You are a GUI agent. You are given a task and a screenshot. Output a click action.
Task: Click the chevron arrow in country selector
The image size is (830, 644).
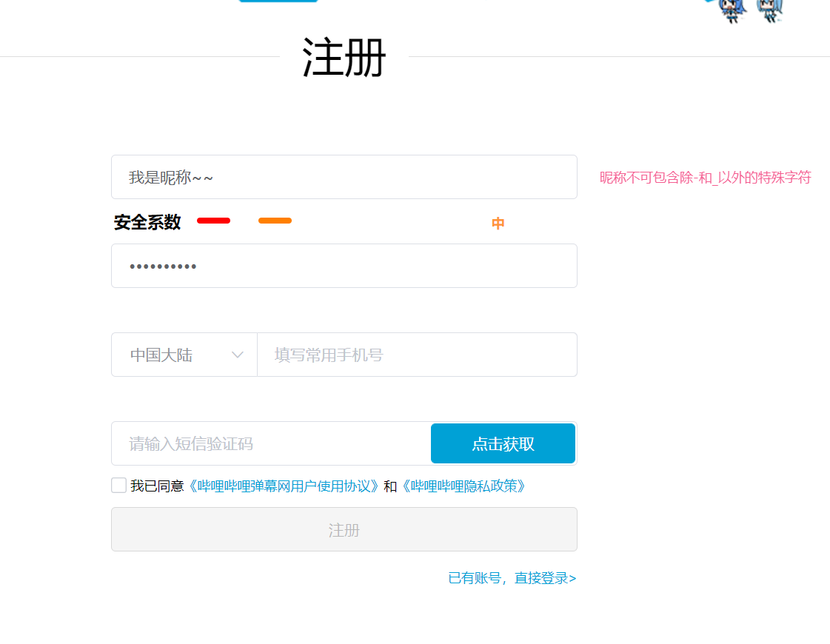click(x=238, y=355)
